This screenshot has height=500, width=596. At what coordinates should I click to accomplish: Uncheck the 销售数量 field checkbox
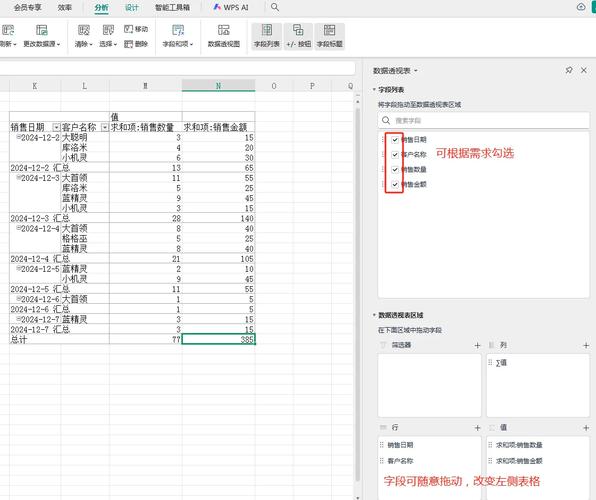(x=395, y=170)
